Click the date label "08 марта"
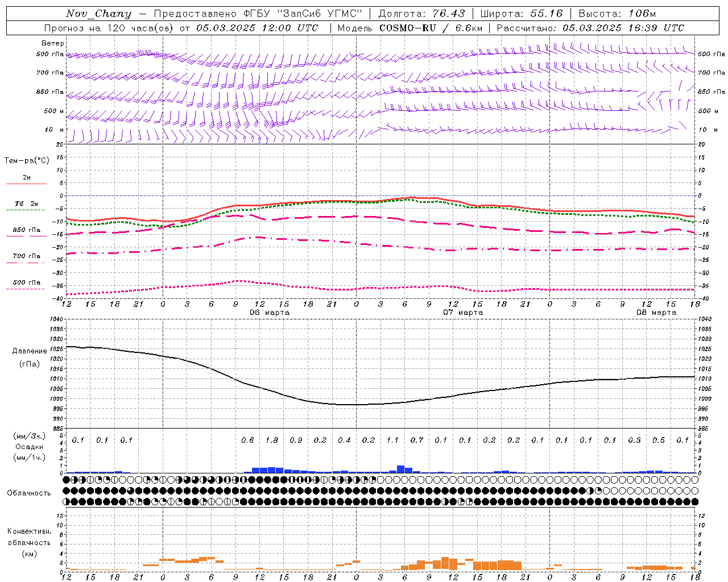This screenshot has width=728, height=582. tap(656, 312)
